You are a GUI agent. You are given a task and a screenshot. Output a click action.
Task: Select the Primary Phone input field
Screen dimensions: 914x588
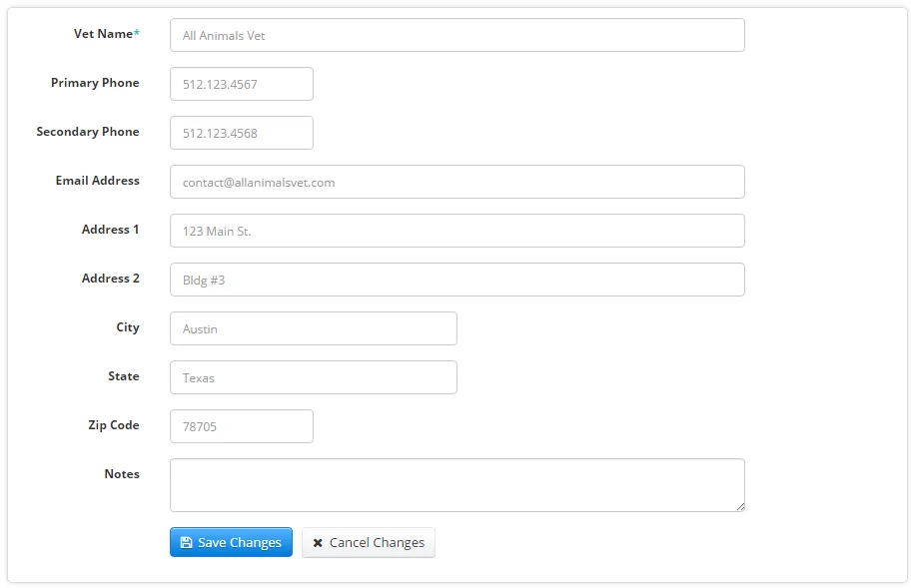pyautogui.click(x=242, y=84)
